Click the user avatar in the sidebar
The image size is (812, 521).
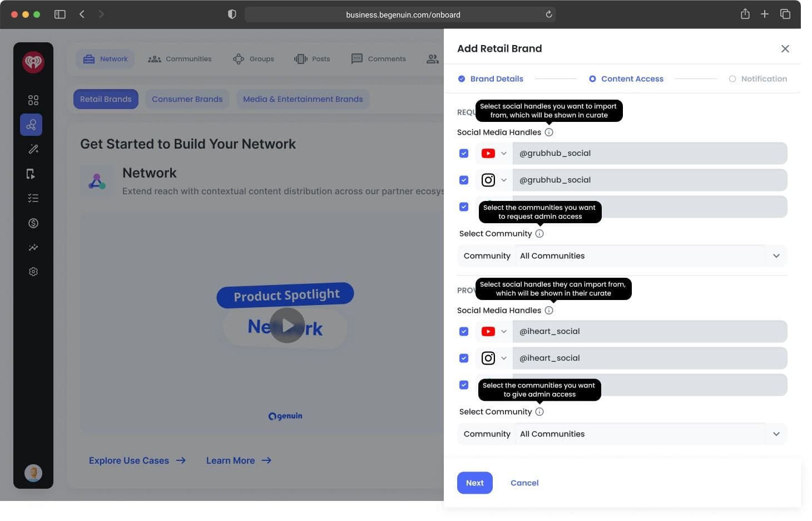[x=33, y=473]
